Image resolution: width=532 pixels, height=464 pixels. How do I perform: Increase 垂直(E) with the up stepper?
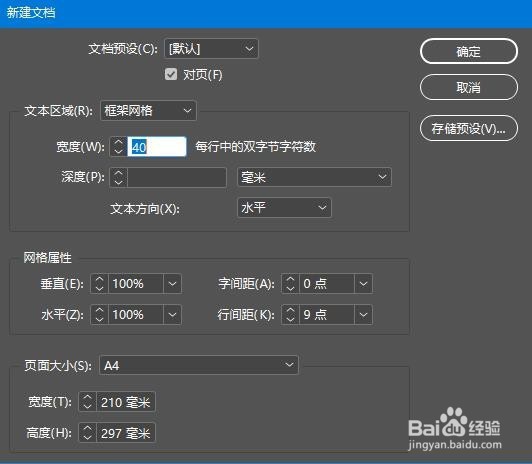pos(99,279)
